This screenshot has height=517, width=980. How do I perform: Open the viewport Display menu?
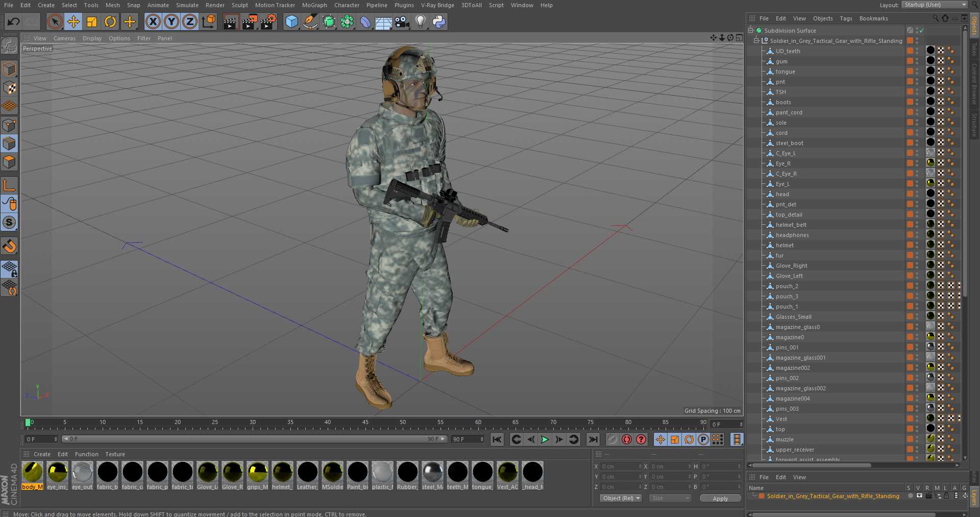(x=92, y=38)
